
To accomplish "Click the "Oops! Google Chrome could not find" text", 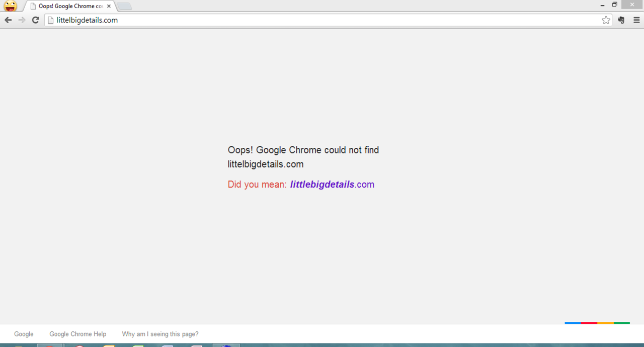I will (303, 150).
